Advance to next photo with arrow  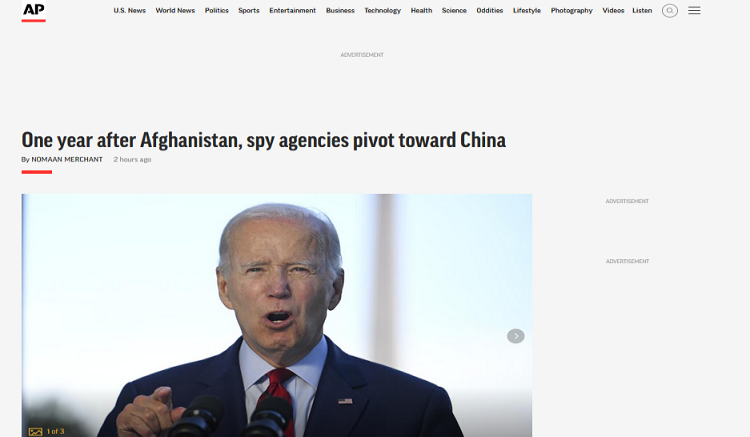(516, 336)
